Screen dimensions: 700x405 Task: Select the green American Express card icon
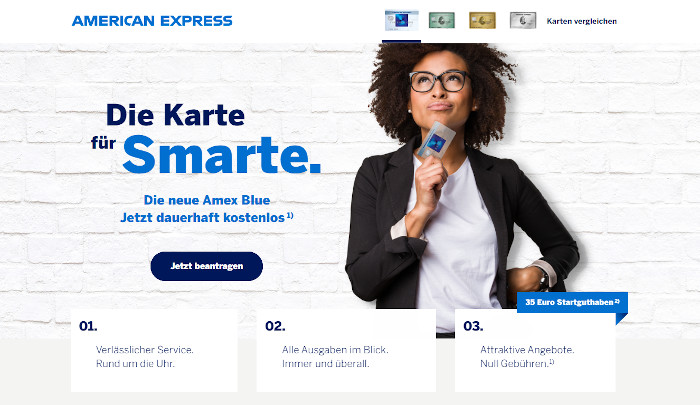tap(442, 21)
